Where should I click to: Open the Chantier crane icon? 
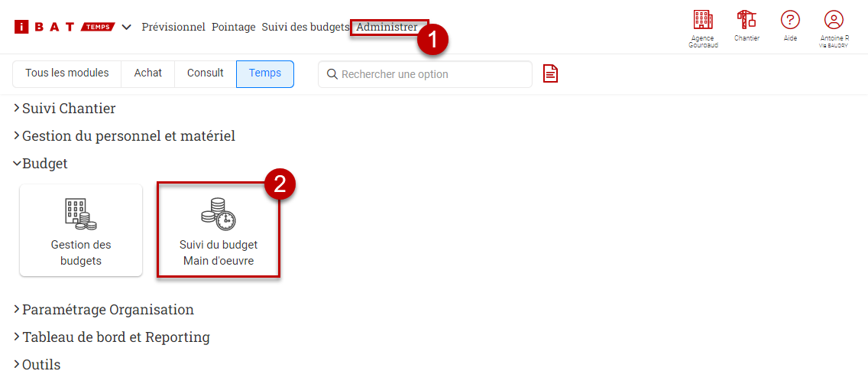[x=746, y=21]
